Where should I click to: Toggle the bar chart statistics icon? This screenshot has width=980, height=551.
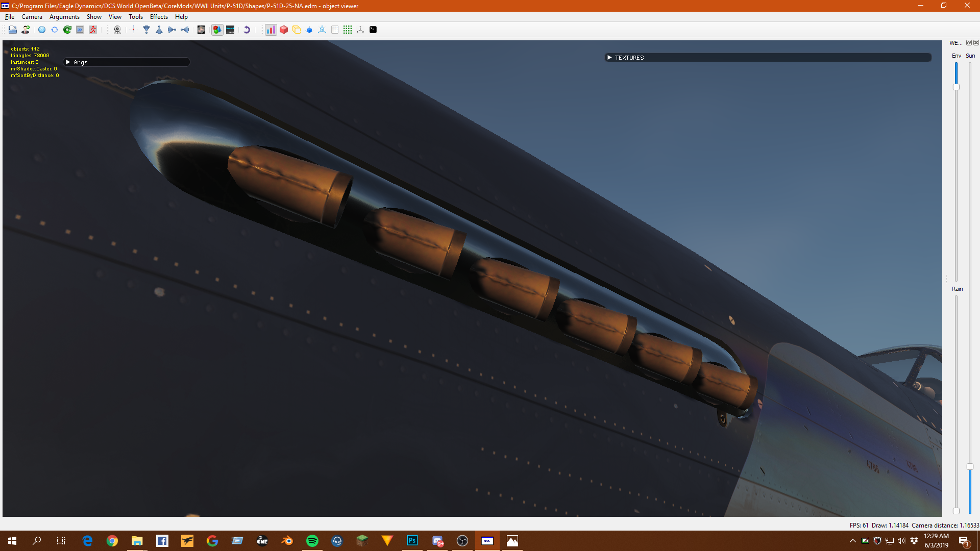click(x=271, y=30)
